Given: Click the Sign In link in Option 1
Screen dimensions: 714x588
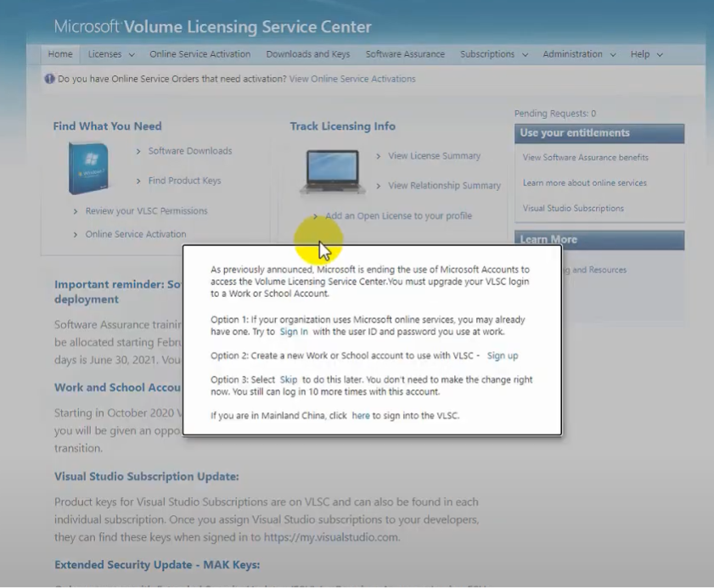Looking at the screenshot, I should tap(294, 332).
